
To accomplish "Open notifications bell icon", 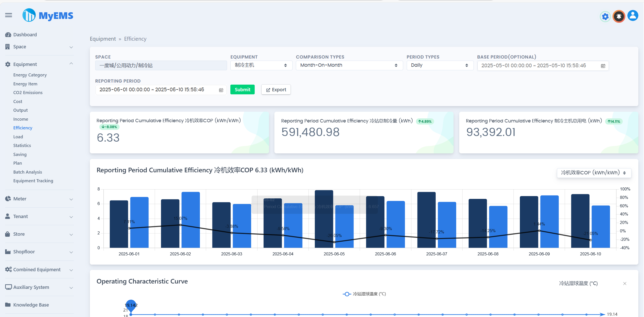I will [x=619, y=17].
